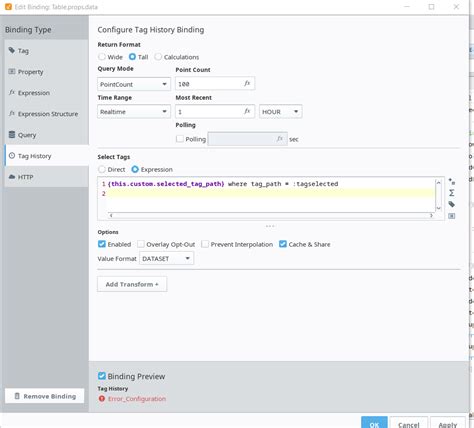Choose Expression Structure binding type

(x=46, y=114)
